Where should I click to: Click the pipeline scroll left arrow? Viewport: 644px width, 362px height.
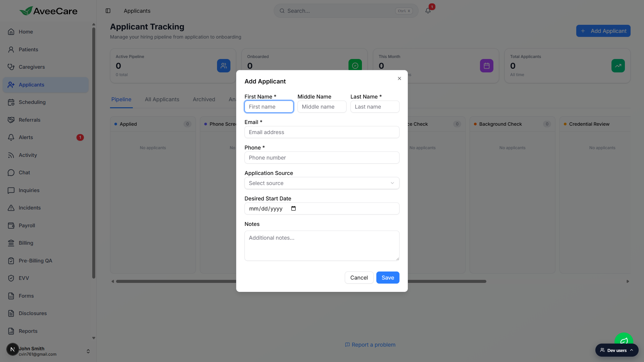point(113,282)
